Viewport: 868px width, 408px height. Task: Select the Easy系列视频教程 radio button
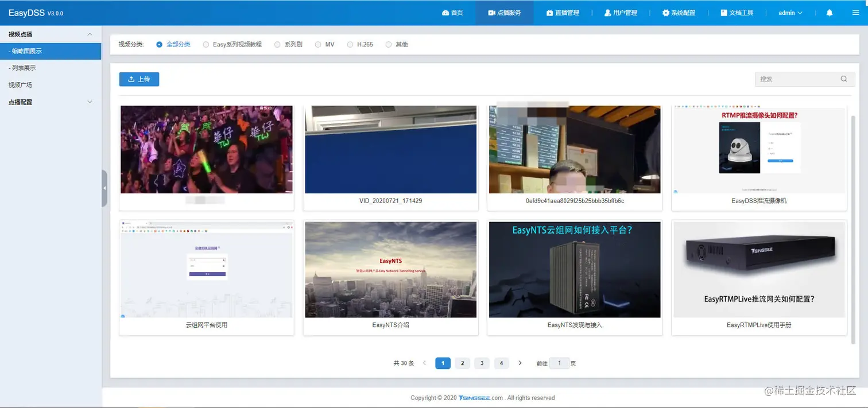pos(206,44)
